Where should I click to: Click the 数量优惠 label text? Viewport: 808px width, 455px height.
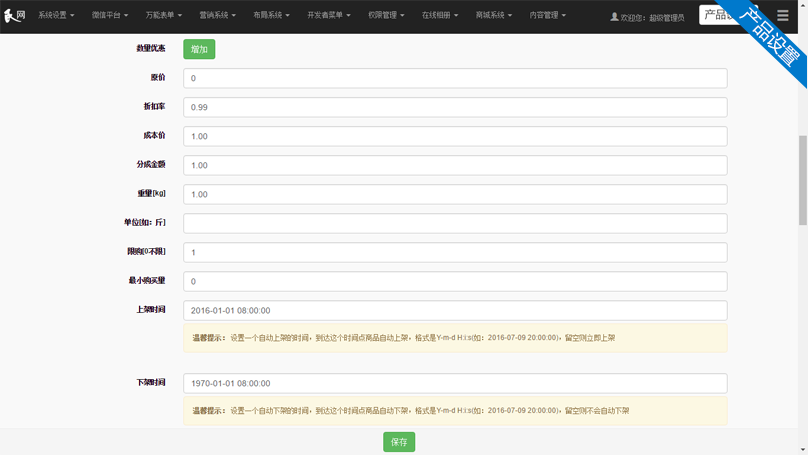(150, 48)
